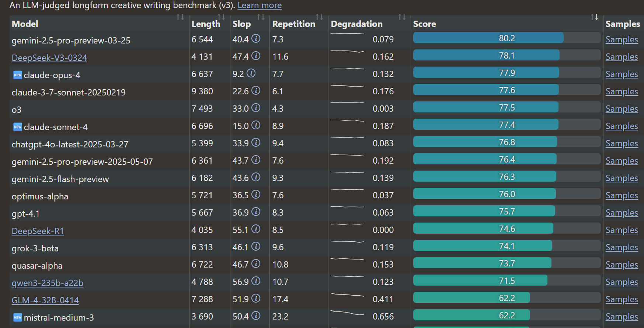
Task: Open Samples for quasar-alpha
Action: [622, 265]
